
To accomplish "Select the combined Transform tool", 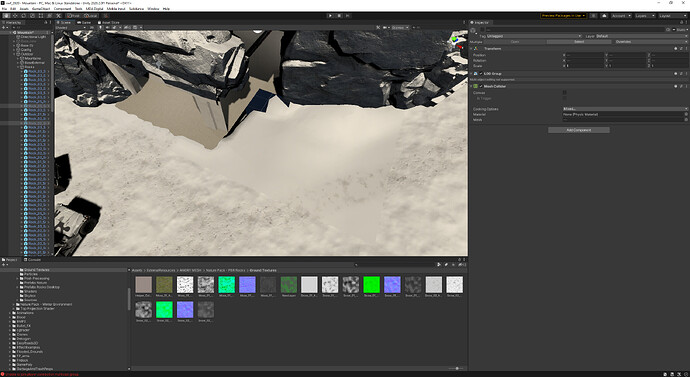I will point(49,16).
